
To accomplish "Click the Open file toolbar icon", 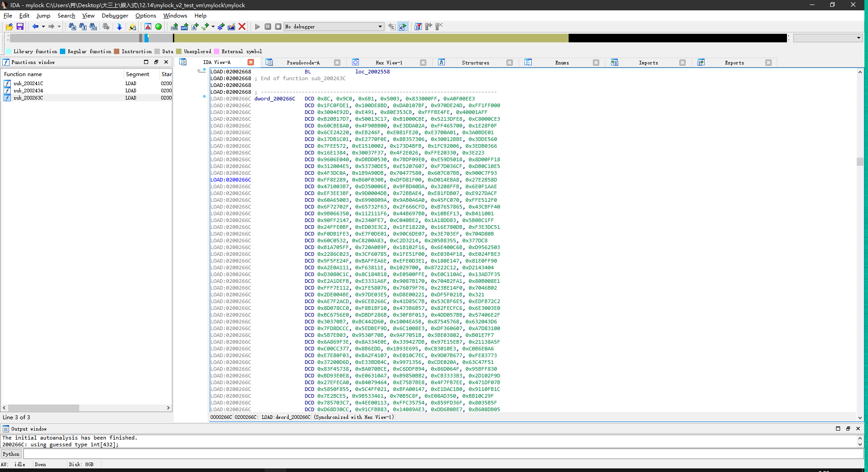I will point(9,27).
